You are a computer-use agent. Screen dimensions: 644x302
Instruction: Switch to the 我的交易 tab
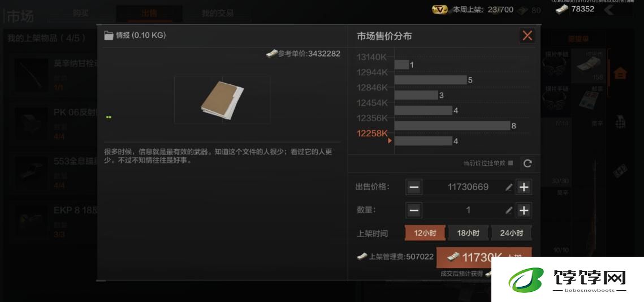(218, 13)
